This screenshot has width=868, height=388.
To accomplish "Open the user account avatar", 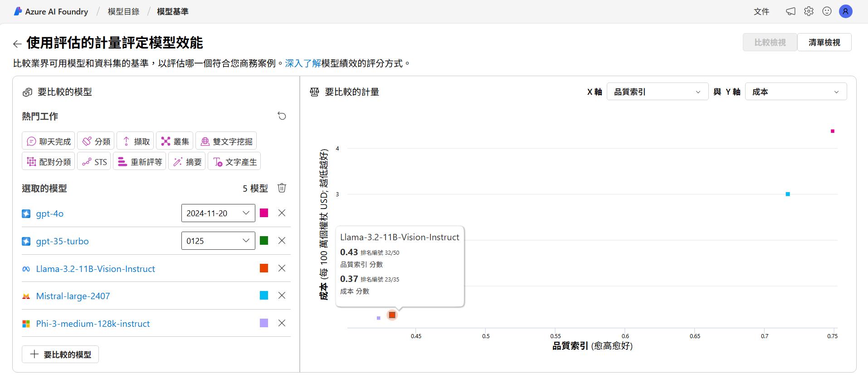I will point(845,11).
